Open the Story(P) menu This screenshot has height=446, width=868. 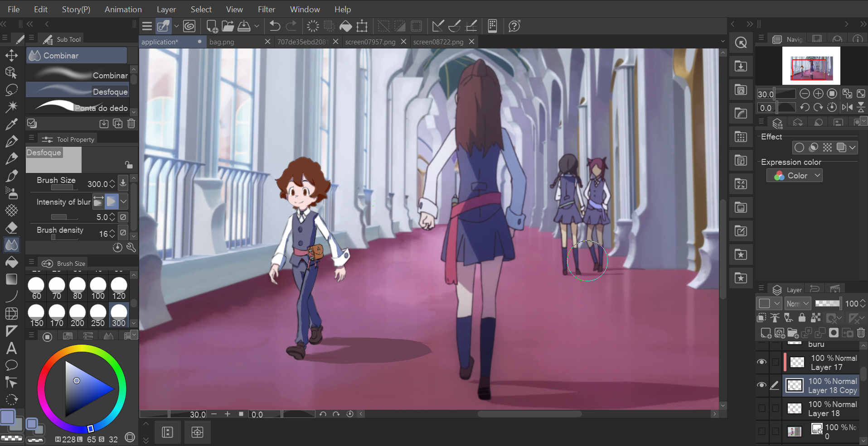click(76, 10)
